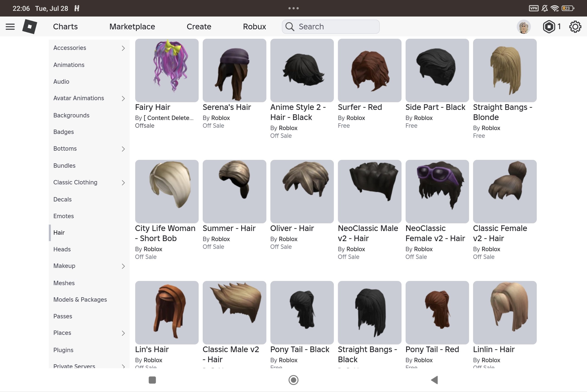Open the Marketplace tab

coord(132,27)
